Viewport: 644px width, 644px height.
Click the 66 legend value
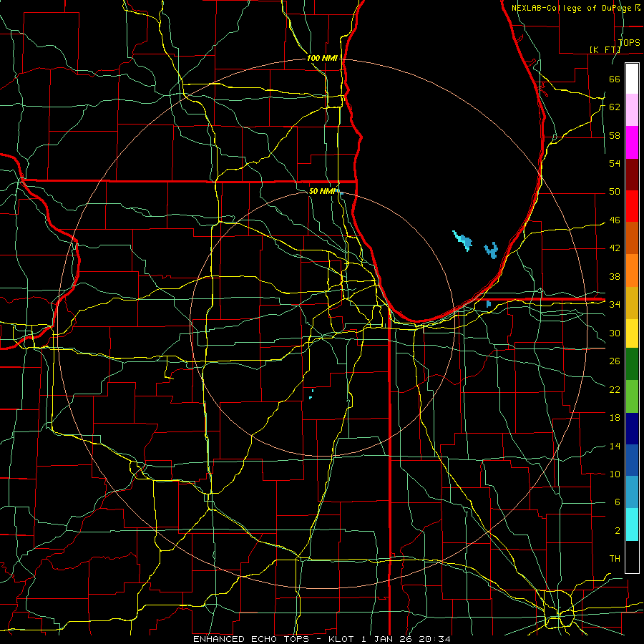(x=615, y=79)
